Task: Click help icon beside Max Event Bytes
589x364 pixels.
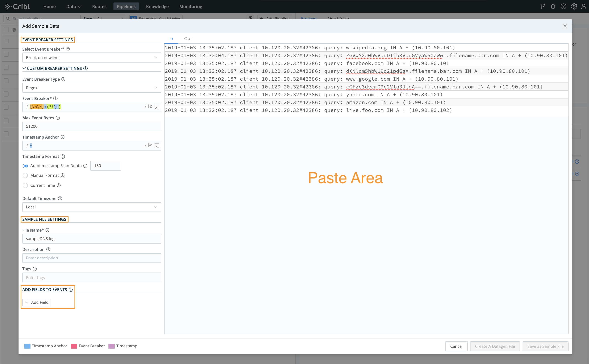Action: (x=58, y=118)
